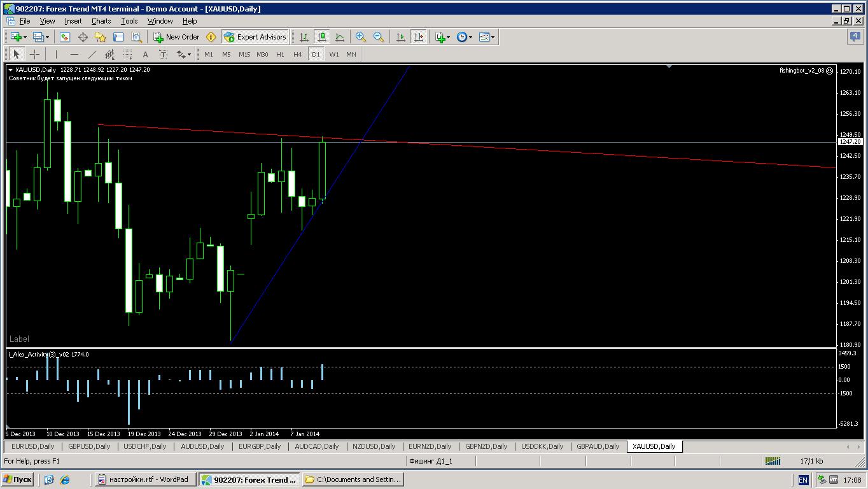Image resolution: width=868 pixels, height=489 pixels.
Task: Open the Charts menu
Action: [x=101, y=21]
